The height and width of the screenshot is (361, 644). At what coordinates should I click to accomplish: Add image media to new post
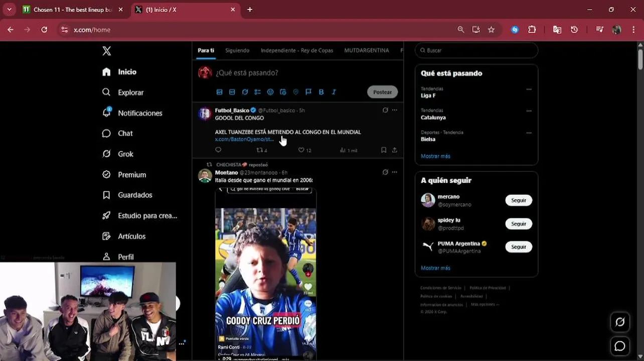coord(219,92)
